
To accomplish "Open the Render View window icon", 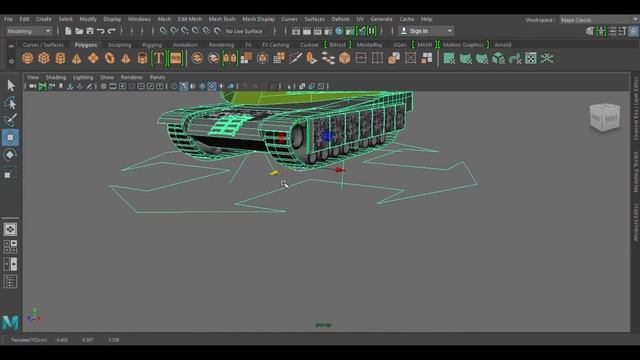I will tap(296, 31).
